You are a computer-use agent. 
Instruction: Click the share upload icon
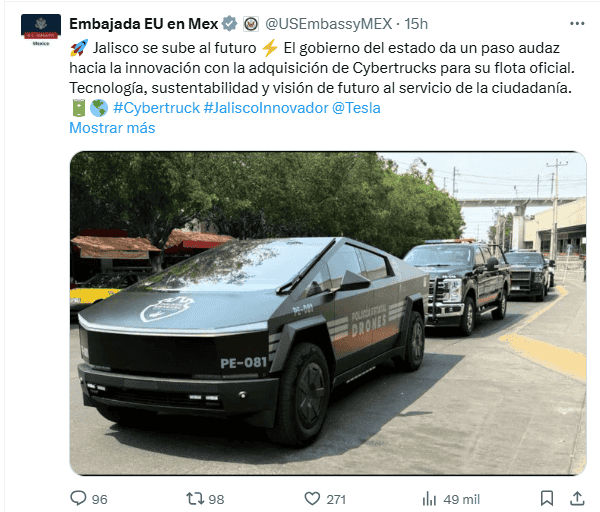point(577,498)
